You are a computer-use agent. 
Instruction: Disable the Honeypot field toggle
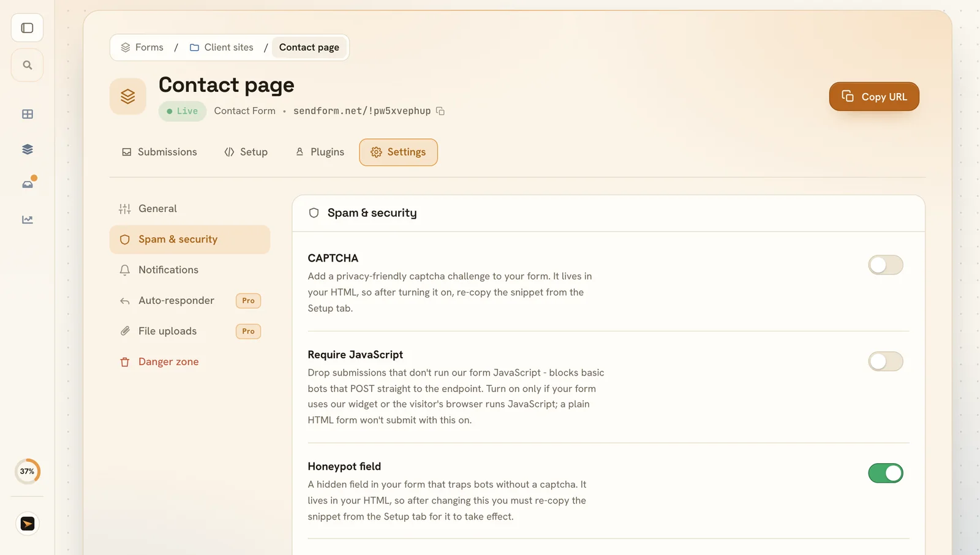(886, 474)
